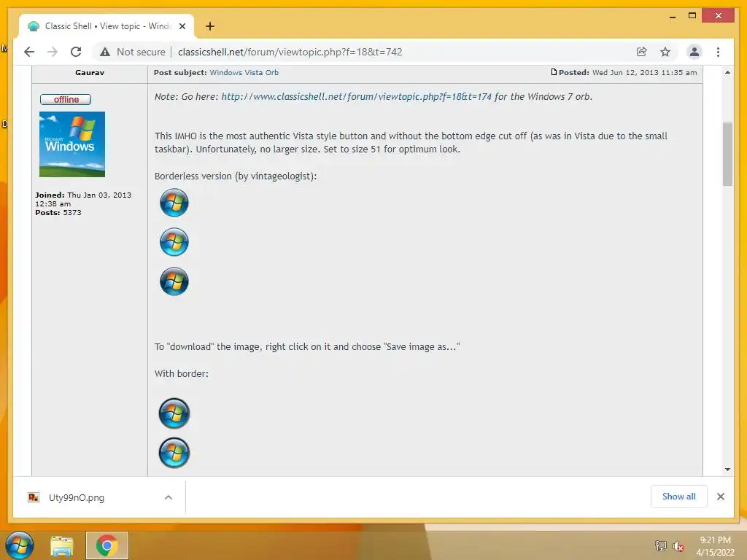Go back to the previous page

(29, 52)
